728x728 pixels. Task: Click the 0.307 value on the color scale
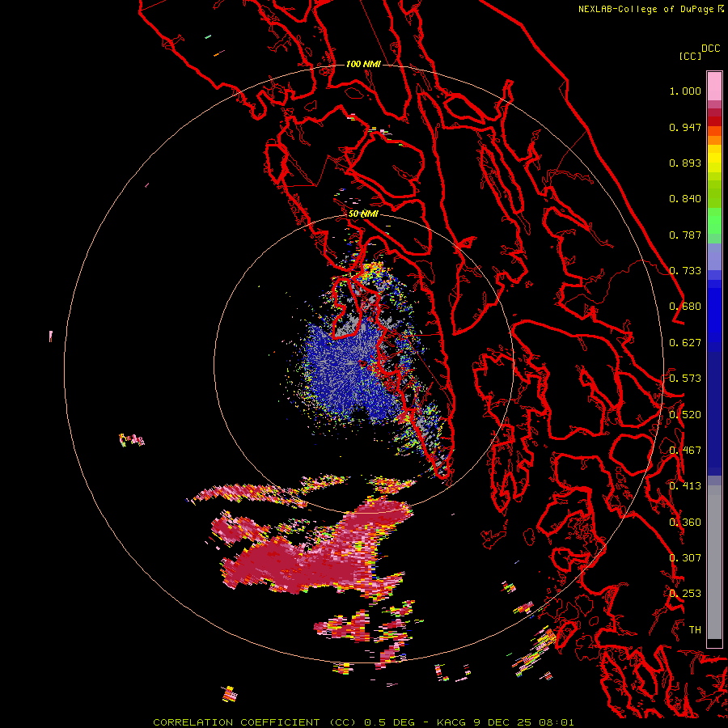pyautogui.click(x=685, y=558)
